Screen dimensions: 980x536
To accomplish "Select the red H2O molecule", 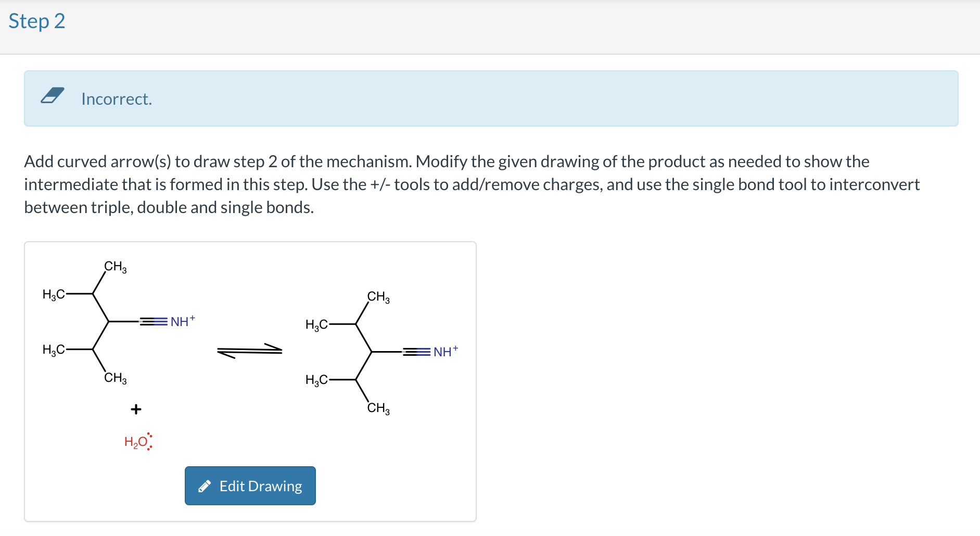I will [136, 441].
